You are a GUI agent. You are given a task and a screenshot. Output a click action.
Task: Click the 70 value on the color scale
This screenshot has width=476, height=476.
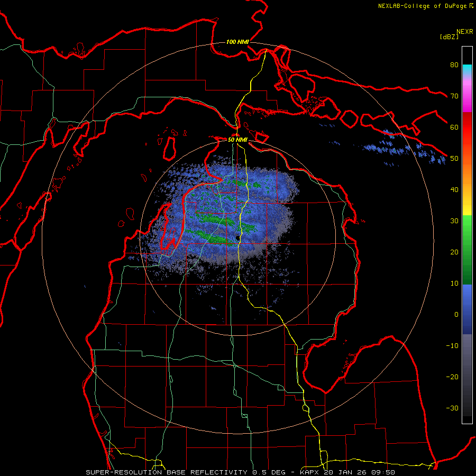(454, 96)
